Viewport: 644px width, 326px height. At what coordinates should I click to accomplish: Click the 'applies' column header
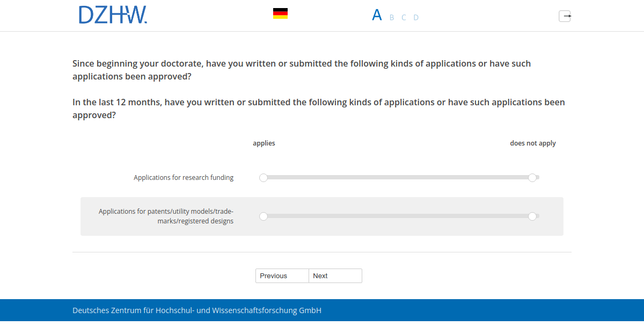pos(264,143)
